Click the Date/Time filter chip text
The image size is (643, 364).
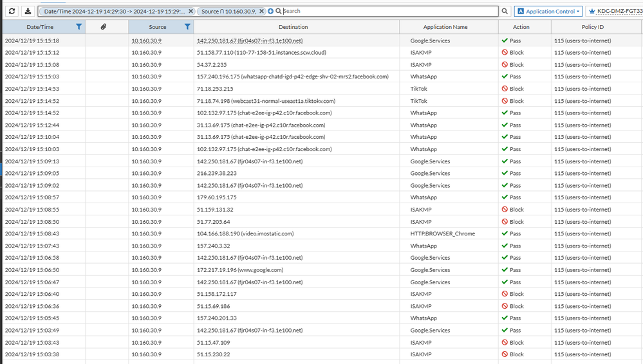click(x=114, y=12)
